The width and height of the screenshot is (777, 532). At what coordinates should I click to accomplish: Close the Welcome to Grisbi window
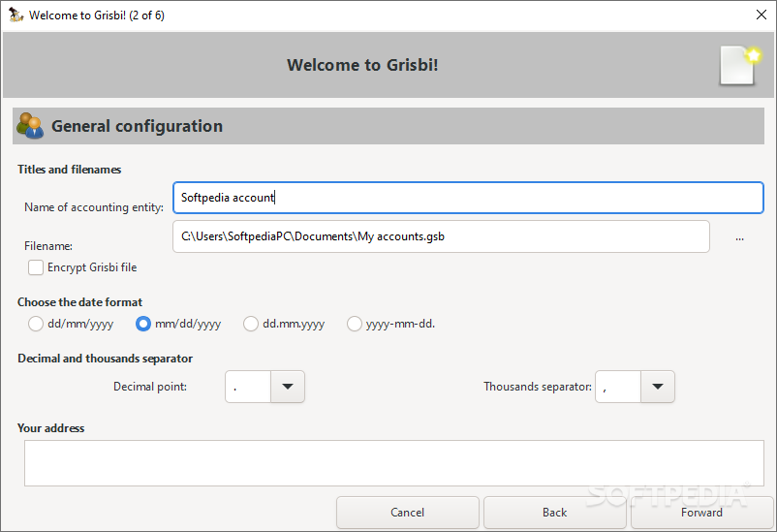(x=761, y=15)
